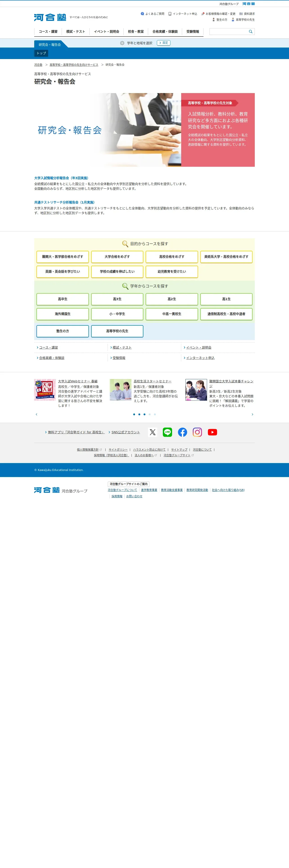Image resolution: width=289 pixels, height=868 pixels.
Task: Open 合格実績・体験談 link in the link list
Action: pos(52,358)
